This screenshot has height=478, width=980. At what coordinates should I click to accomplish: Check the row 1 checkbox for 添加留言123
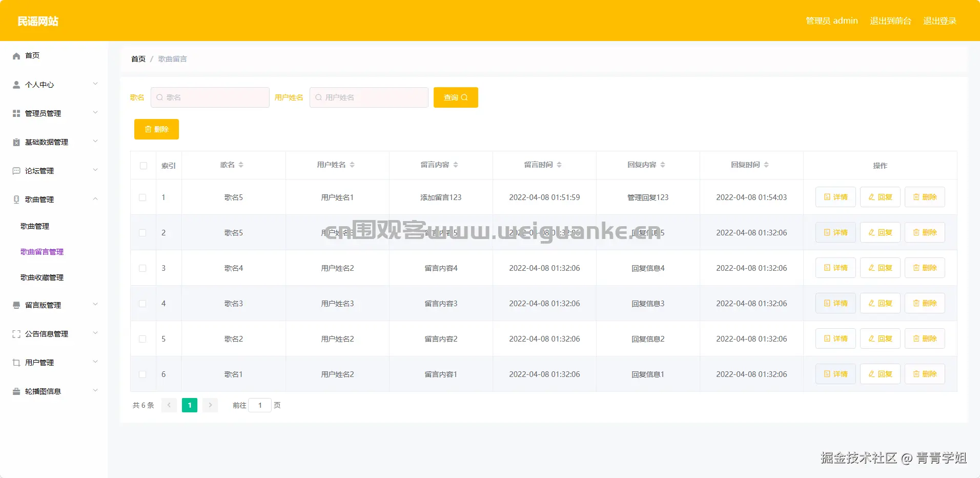tap(142, 197)
